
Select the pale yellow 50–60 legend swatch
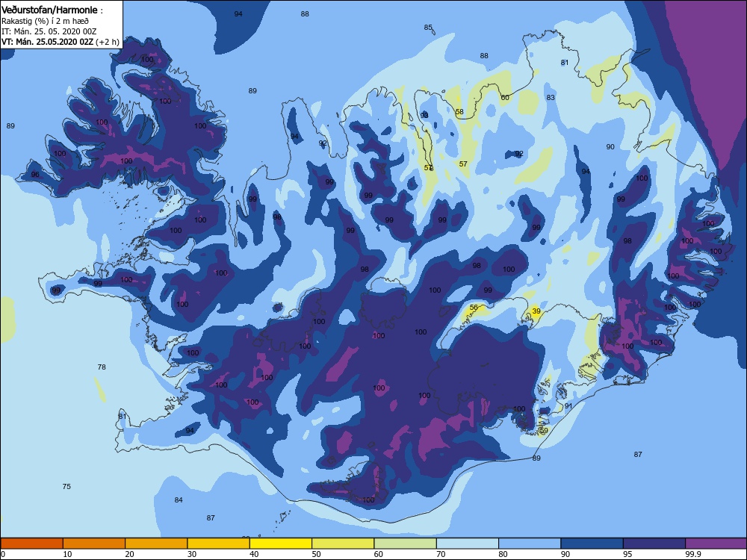[343, 544]
